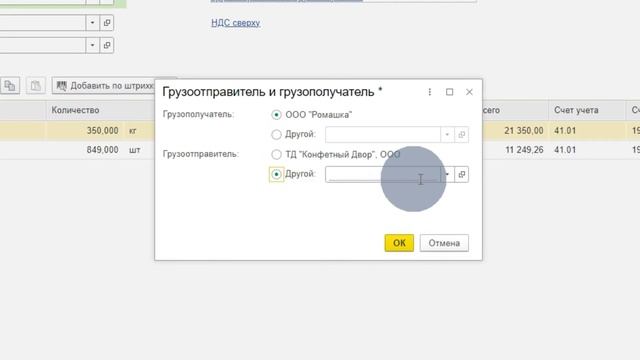Click the open-form icon beside the Грузополучатель Другой field
Screen dimensions: 640x360
point(462,135)
